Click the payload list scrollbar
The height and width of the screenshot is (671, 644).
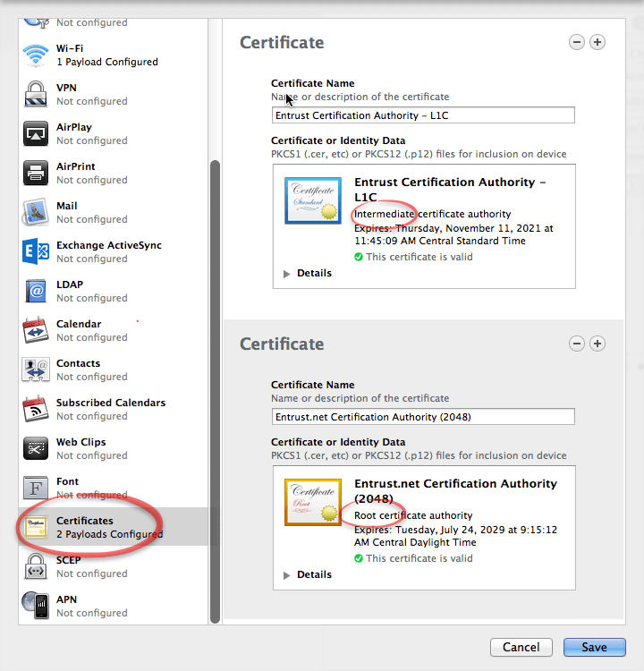point(216,392)
